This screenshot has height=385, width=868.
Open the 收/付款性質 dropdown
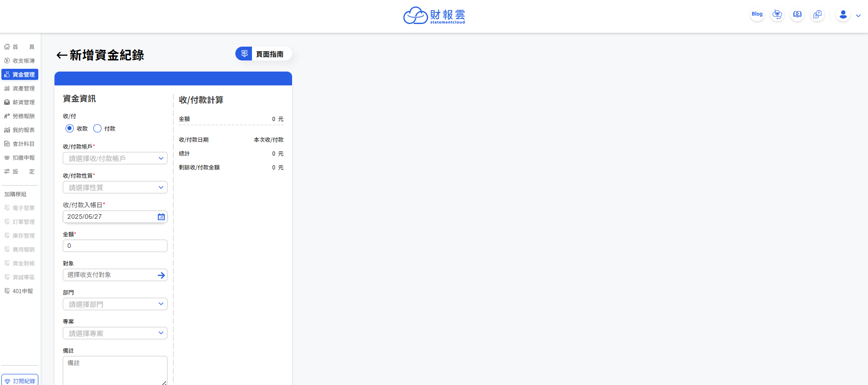pyautogui.click(x=115, y=187)
